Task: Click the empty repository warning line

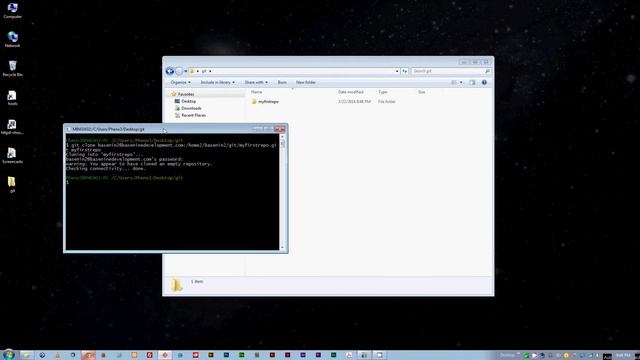Action: click(x=139, y=164)
